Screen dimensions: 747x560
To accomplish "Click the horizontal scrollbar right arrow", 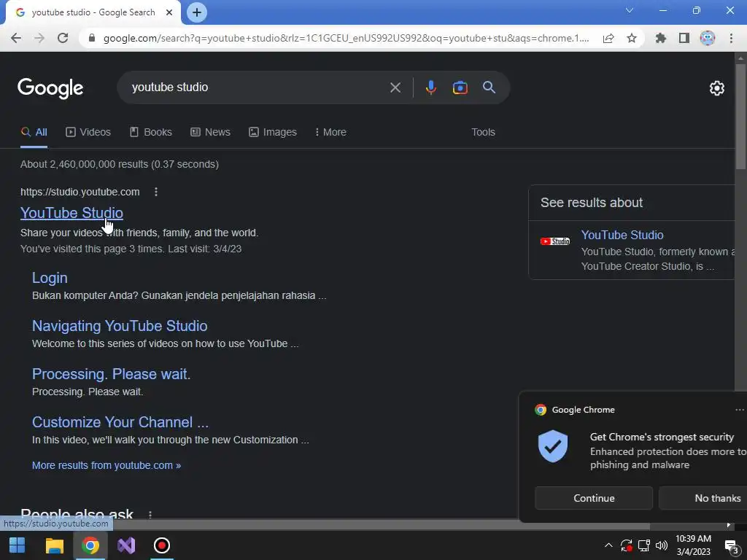I will [729, 525].
